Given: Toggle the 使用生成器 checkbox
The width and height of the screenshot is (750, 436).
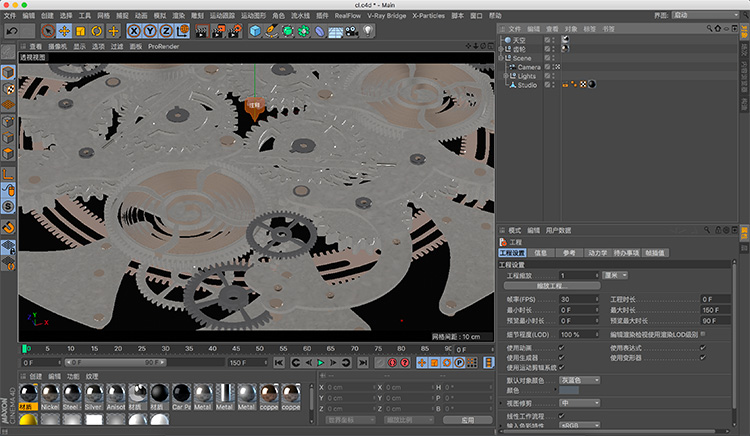Looking at the screenshot, I should click(x=561, y=358).
